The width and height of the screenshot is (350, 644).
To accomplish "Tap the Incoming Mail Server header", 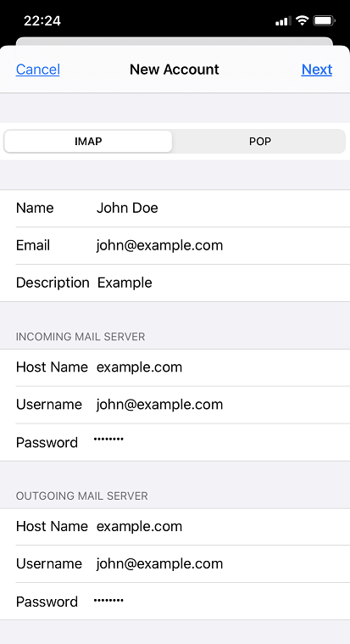I will [81, 337].
